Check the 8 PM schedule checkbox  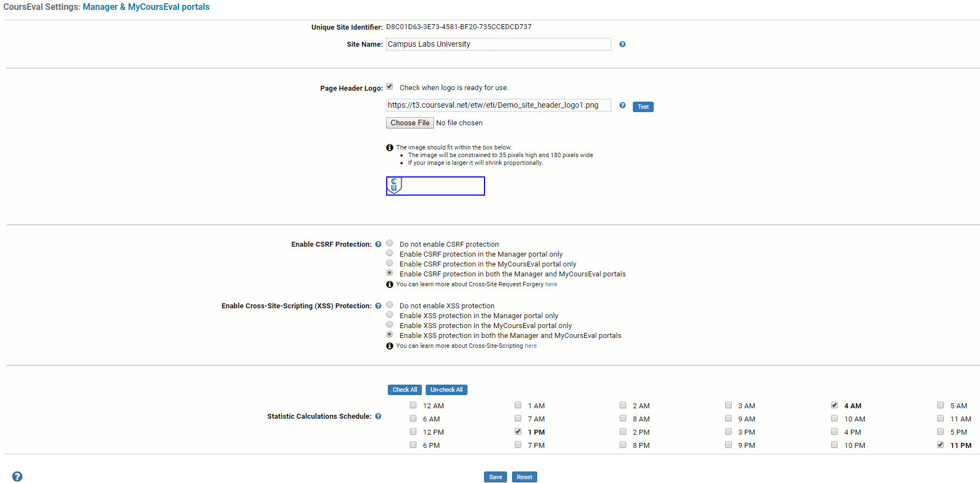[x=623, y=445]
